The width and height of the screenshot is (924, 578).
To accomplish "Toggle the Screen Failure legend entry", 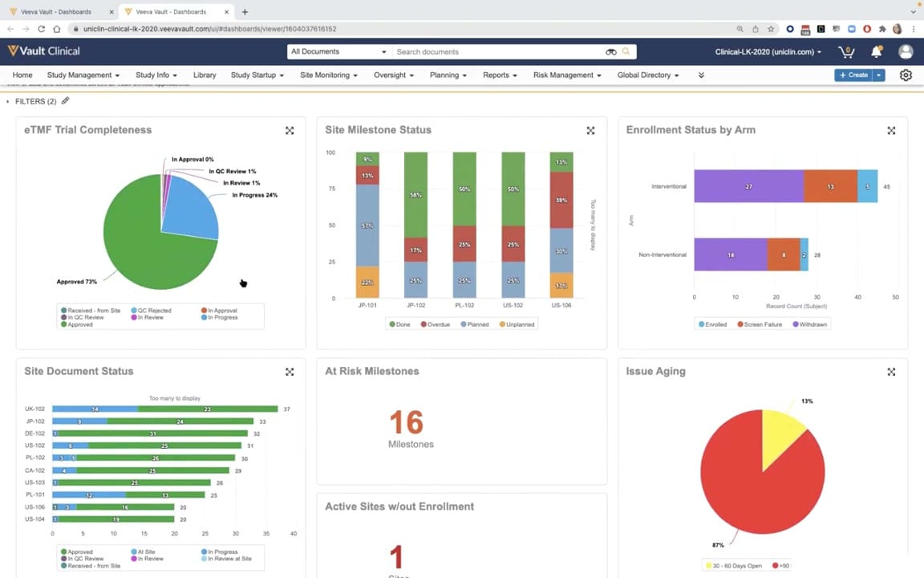I will pos(760,324).
